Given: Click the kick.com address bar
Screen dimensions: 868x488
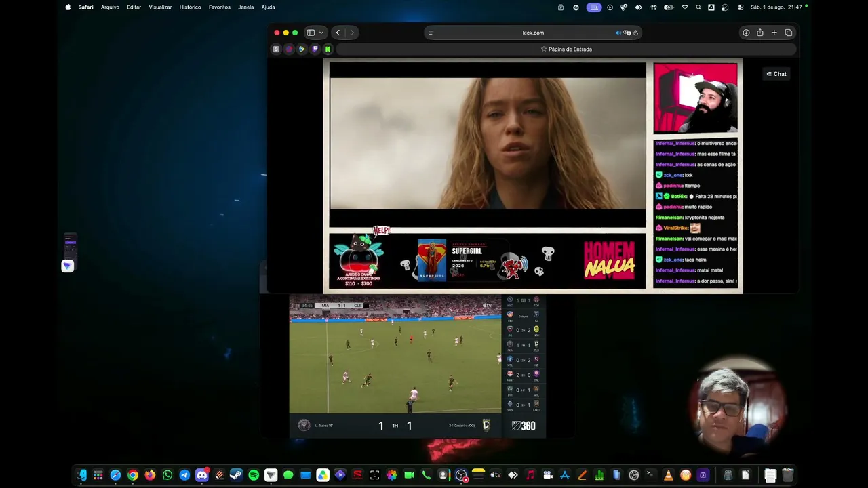Looking at the screenshot, I should pos(533,33).
